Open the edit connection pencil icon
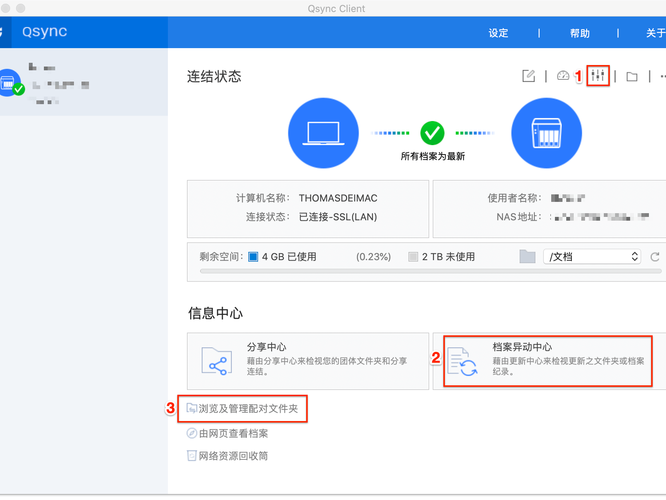Screen dimensions: 666x500 [x=528, y=76]
